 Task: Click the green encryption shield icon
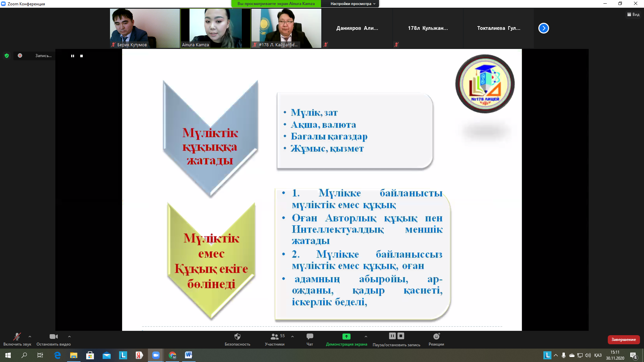click(7, 56)
